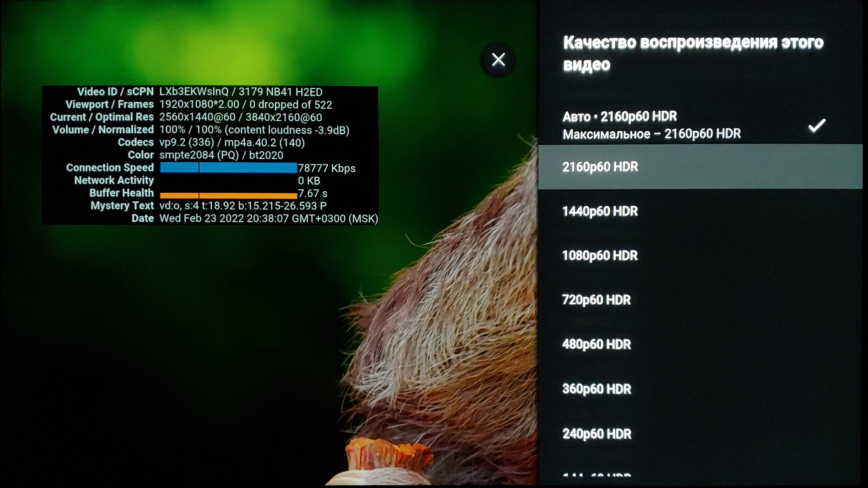Screen dimensions: 868x488
Task: Click the partially visible bottom quality option
Action: point(597,475)
